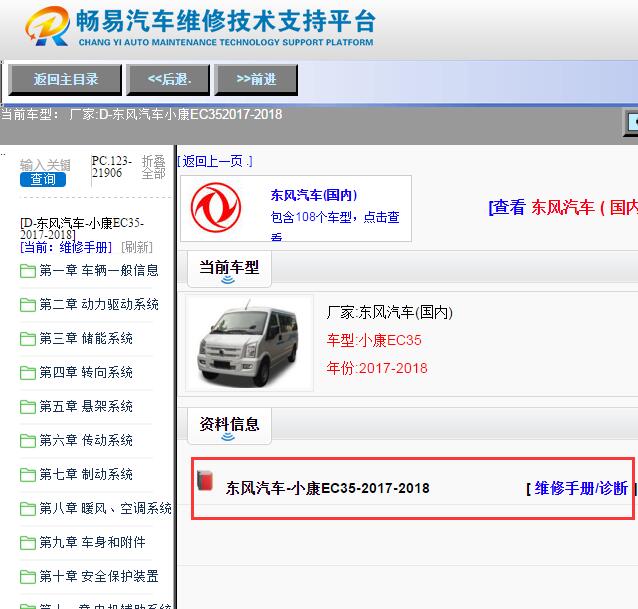Expand 第一章 车辆一般信息 chapter
The height and width of the screenshot is (609, 638).
point(99,271)
